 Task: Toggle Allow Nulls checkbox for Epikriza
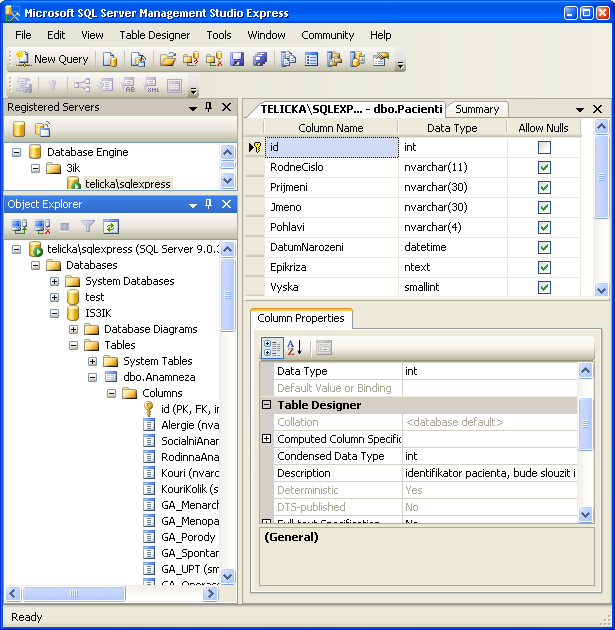point(544,268)
